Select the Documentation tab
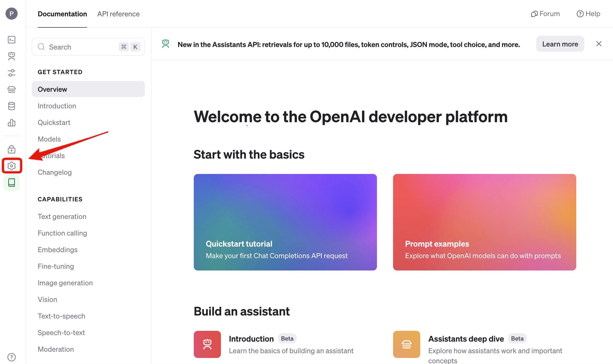The width and height of the screenshot is (613, 364). tap(62, 14)
